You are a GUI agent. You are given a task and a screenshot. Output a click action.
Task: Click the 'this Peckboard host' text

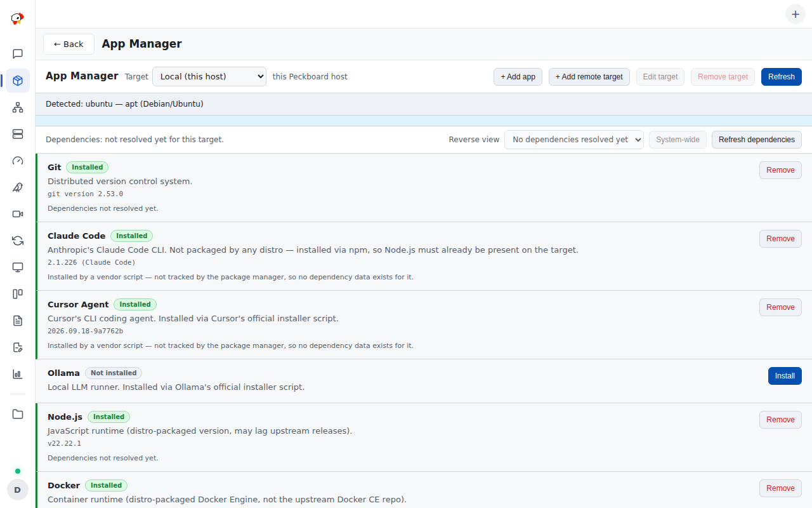pos(310,77)
